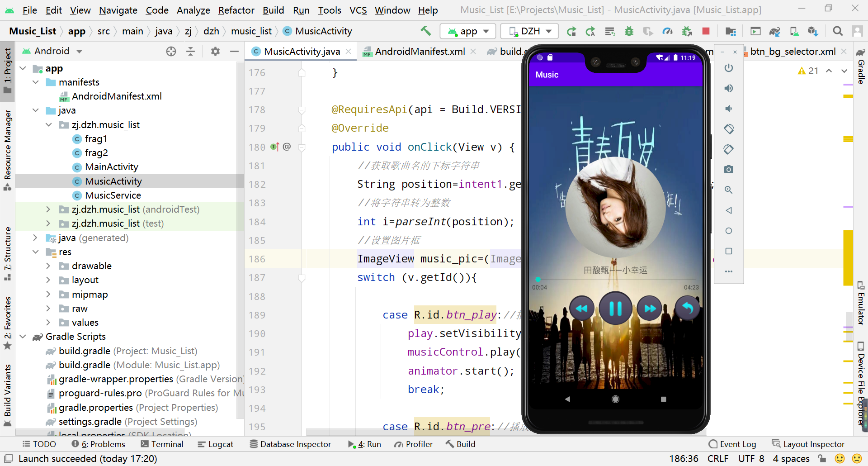
Task: Pause music in emulator player
Action: [615, 309]
